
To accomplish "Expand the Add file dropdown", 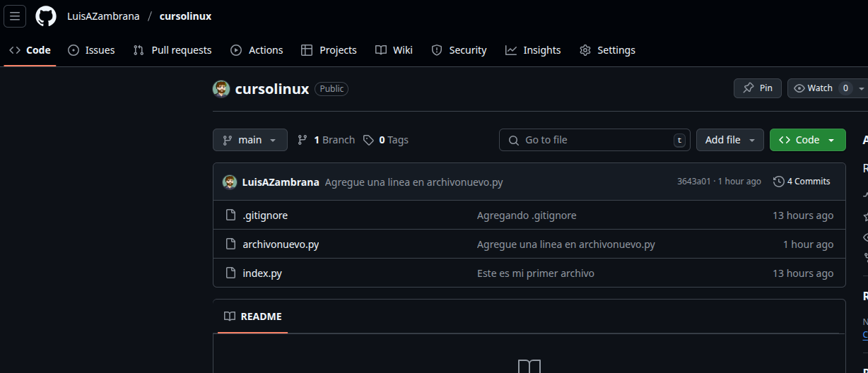I will (729, 140).
